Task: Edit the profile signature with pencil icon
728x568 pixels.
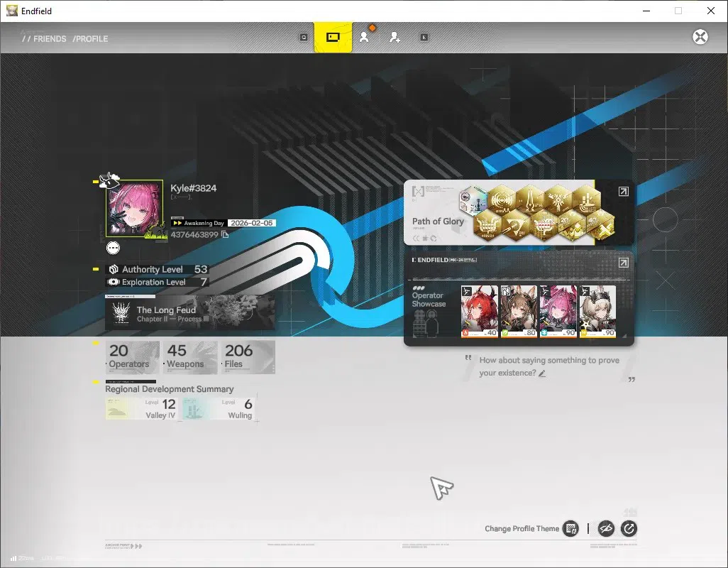Action: coord(542,373)
